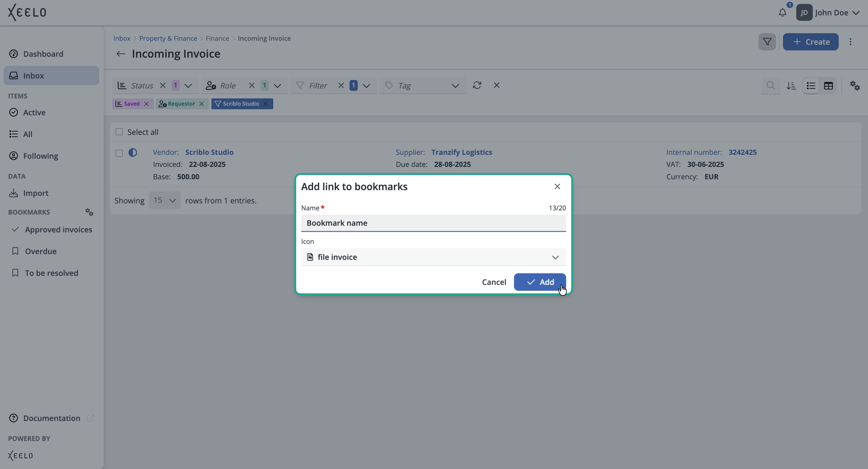Show All items in sidebar
Image resolution: width=868 pixels, height=469 pixels.
click(51, 134)
